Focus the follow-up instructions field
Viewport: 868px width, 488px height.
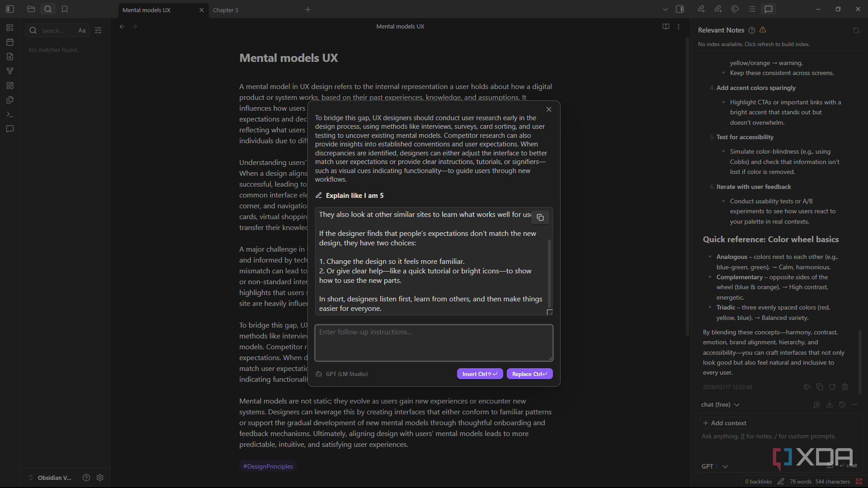click(x=434, y=343)
